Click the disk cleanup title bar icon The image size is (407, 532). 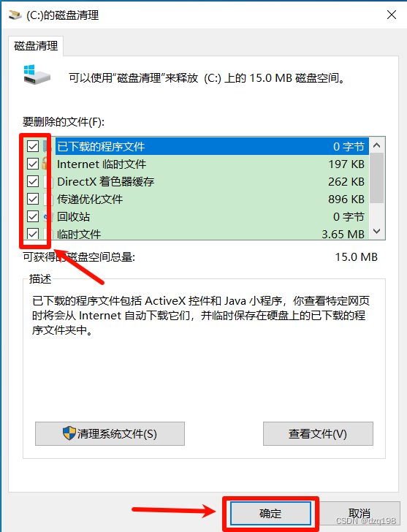[x=15, y=15]
